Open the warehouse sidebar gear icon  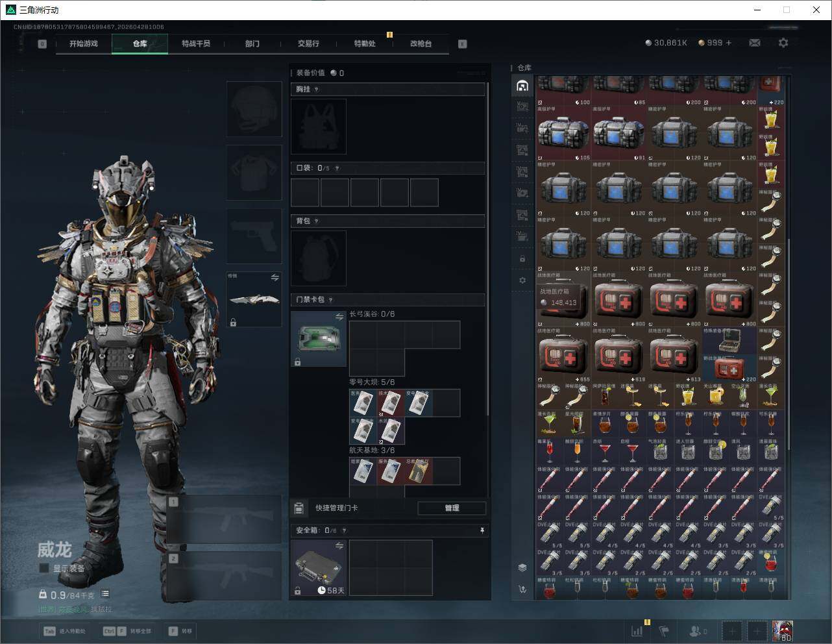click(x=522, y=280)
